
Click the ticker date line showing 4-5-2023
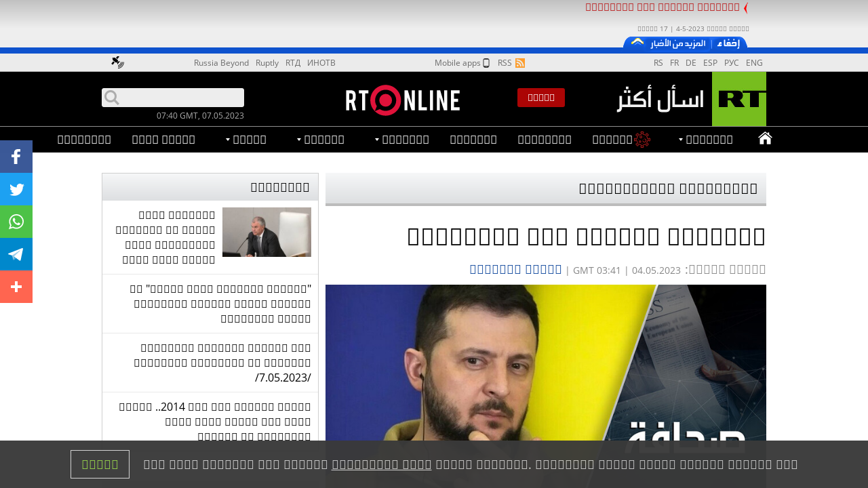click(694, 29)
